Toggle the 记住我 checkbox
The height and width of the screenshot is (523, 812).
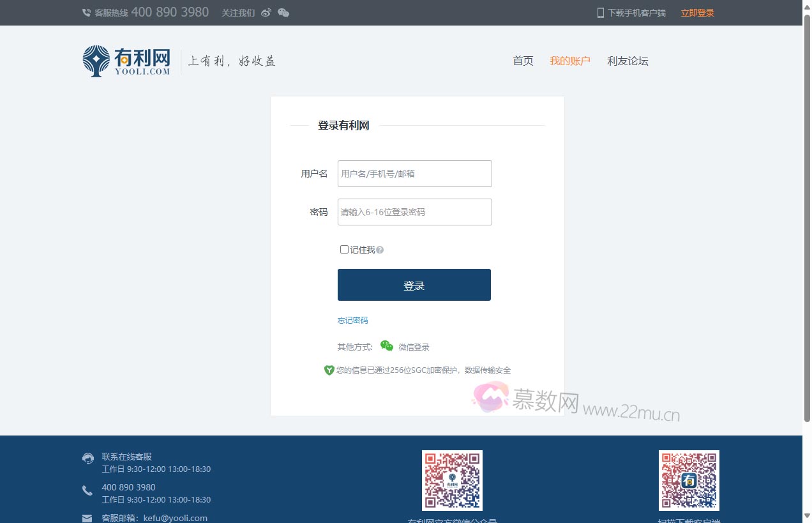point(345,250)
